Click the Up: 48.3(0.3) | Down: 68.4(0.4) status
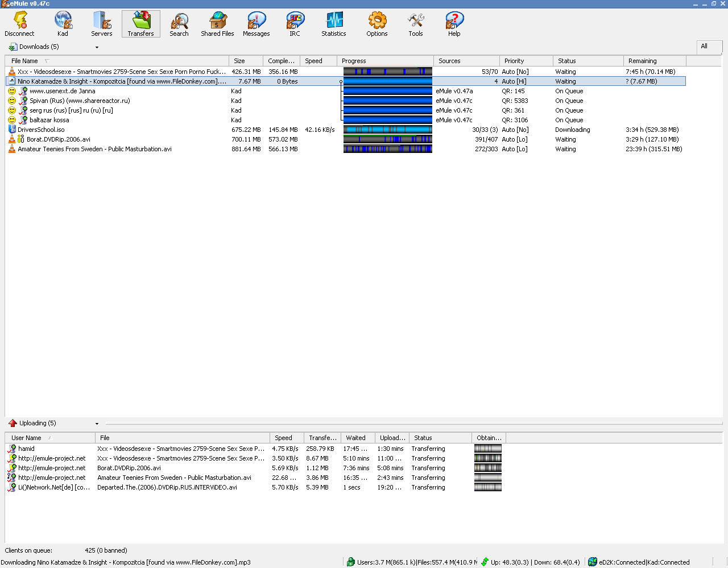The width and height of the screenshot is (728, 568). click(x=535, y=562)
